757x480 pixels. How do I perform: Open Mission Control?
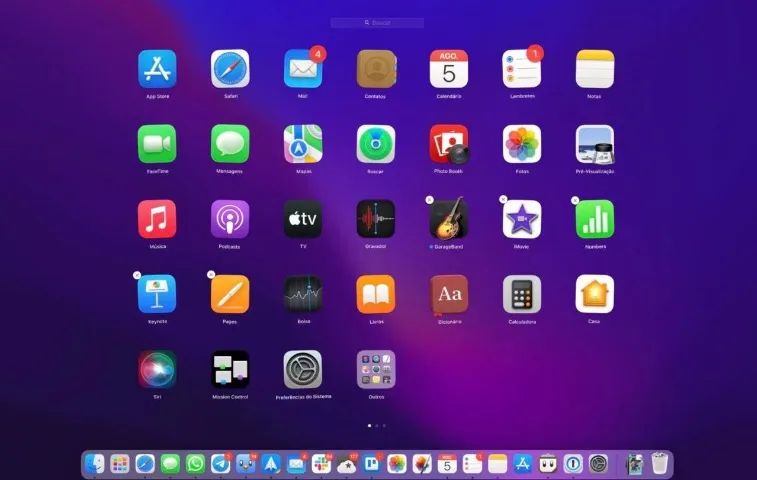pos(230,369)
